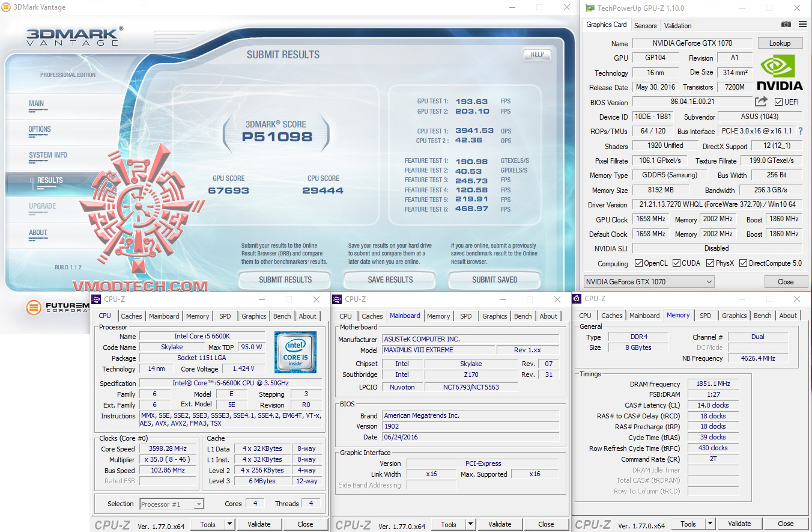Open SPD tab in CPU-Z Mainboard window
The height and width of the screenshot is (532, 812).
465,316
